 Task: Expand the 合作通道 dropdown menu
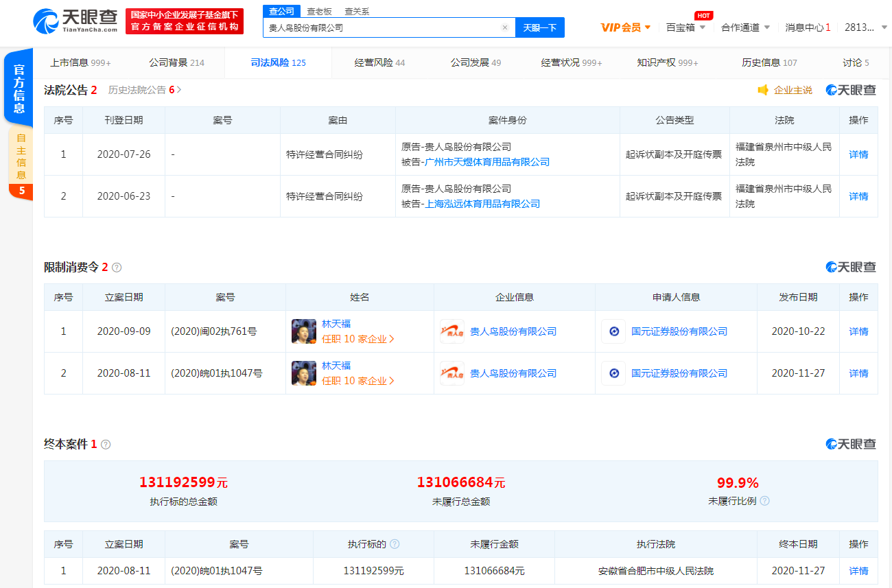(745, 27)
